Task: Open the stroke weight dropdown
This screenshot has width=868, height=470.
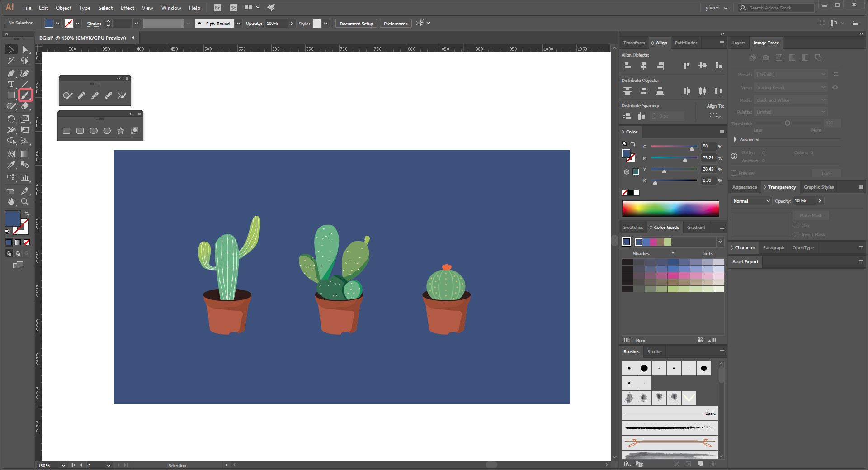Action: click(x=136, y=24)
